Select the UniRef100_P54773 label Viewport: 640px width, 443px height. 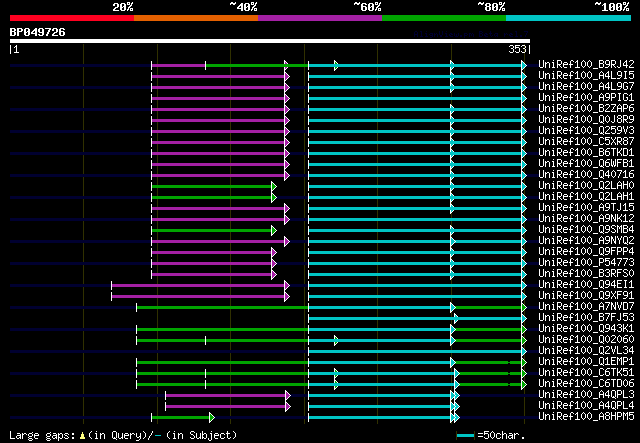(x=586, y=263)
